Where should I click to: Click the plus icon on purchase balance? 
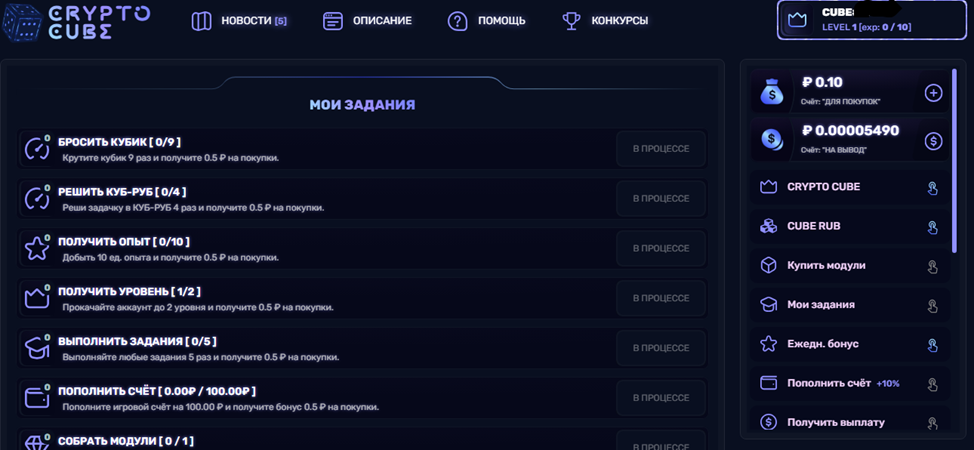tap(933, 93)
